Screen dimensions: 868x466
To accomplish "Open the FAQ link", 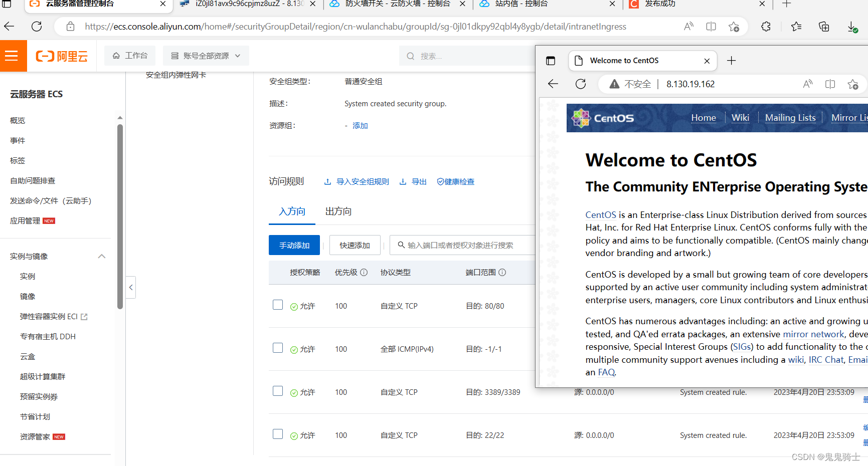I will 606,372.
